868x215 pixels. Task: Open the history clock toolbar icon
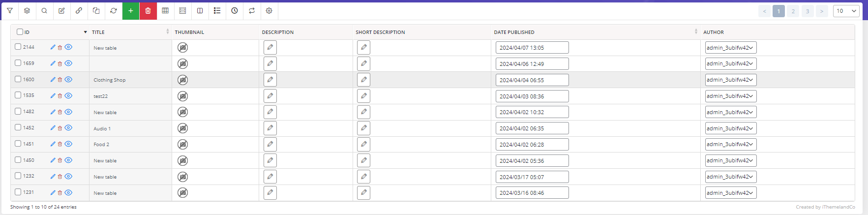click(x=235, y=11)
